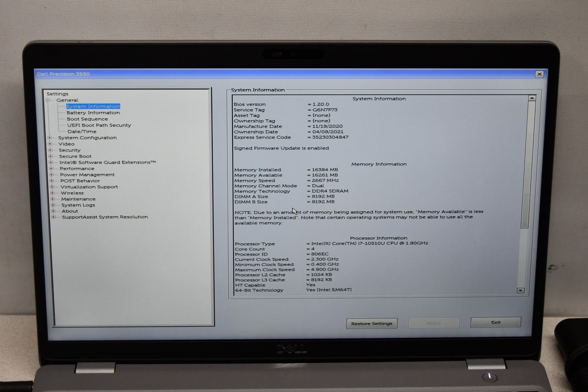588x392 pixels.
Task: Close the Dell Precision 3550 window
Action: [539, 74]
